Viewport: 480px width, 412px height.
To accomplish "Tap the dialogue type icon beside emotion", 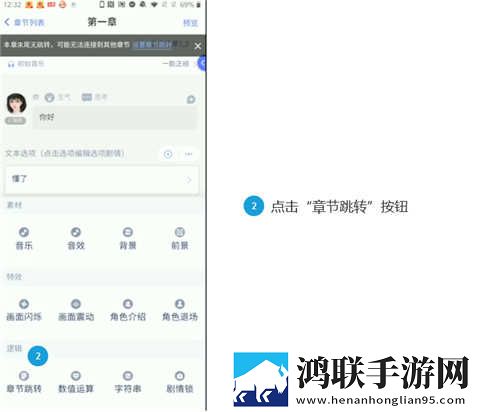I will coord(87,97).
